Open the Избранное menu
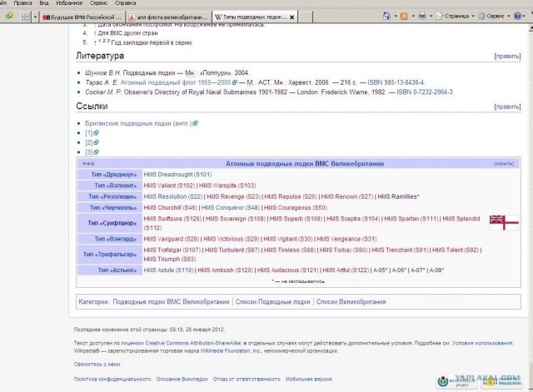 point(69,3)
